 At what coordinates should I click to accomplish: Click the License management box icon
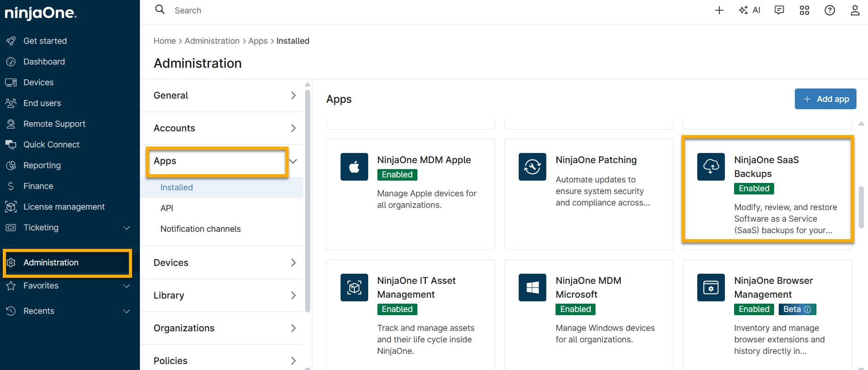coord(11,207)
